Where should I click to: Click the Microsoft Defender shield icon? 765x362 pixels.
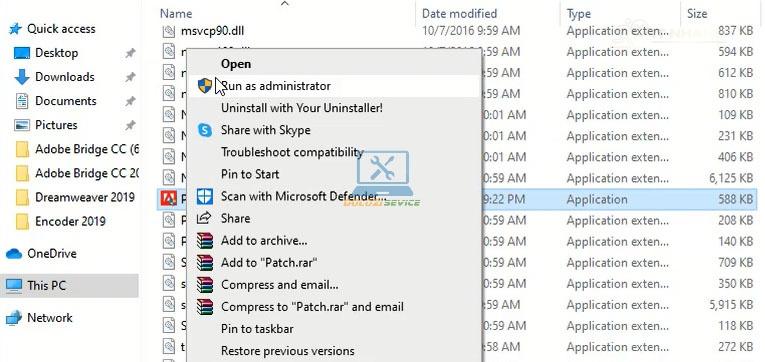pyautogui.click(x=205, y=197)
